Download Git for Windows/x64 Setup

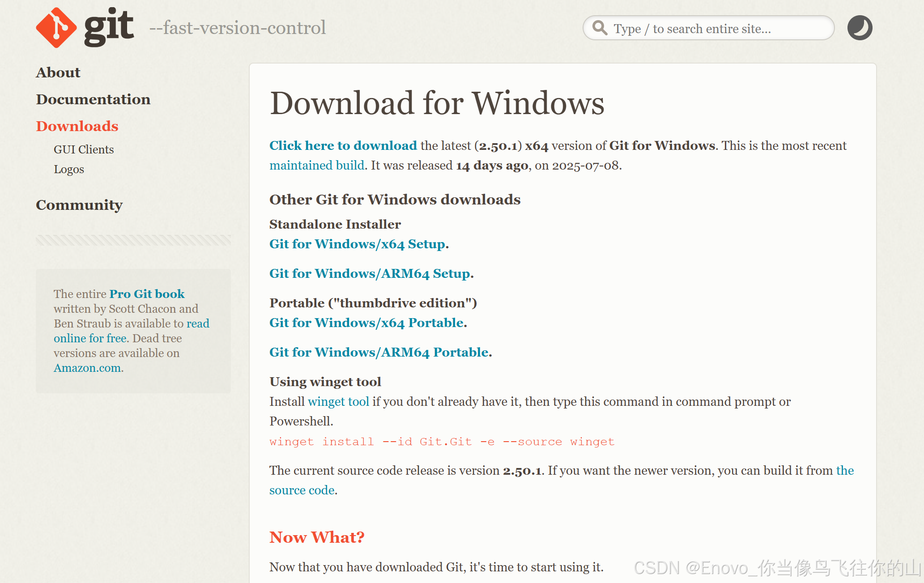click(x=358, y=244)
